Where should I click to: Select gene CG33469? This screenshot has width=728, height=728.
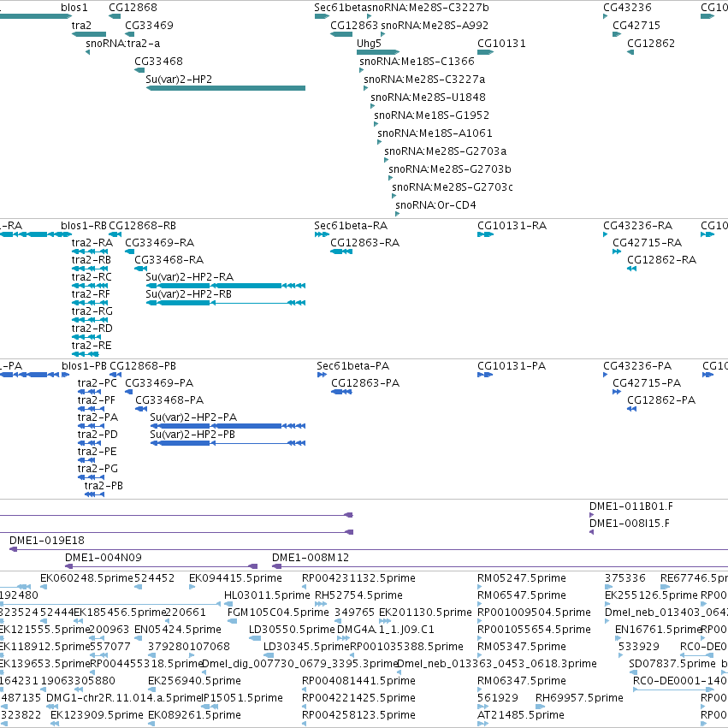coord(149,26)
